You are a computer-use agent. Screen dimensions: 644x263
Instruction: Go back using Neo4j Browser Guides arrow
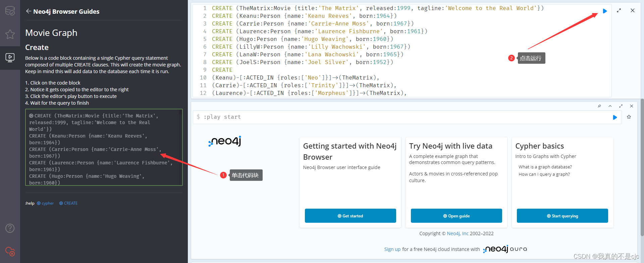28,11
